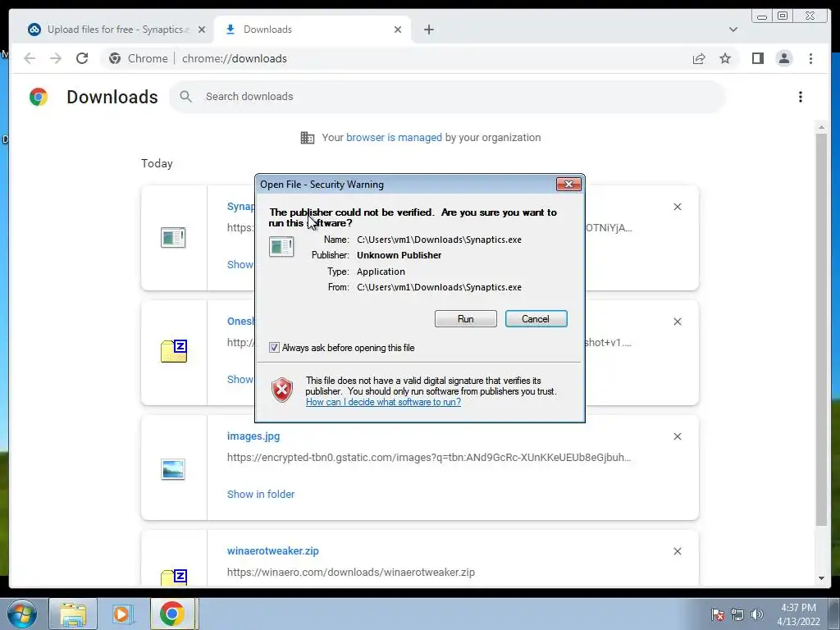Click the search magnifier icon in Downloads
This screenshot has height=630, width=840.
(185, 97)
